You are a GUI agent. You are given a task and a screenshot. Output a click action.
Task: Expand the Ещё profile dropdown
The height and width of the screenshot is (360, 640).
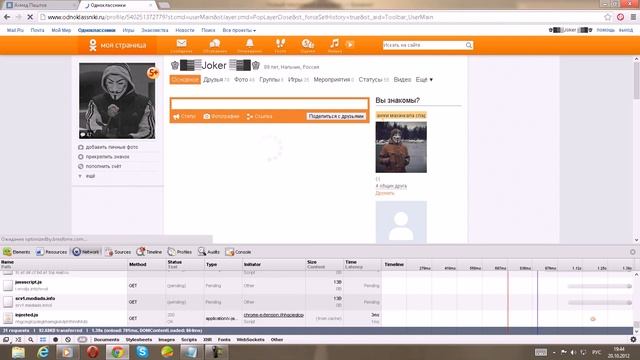coord(424,80)
